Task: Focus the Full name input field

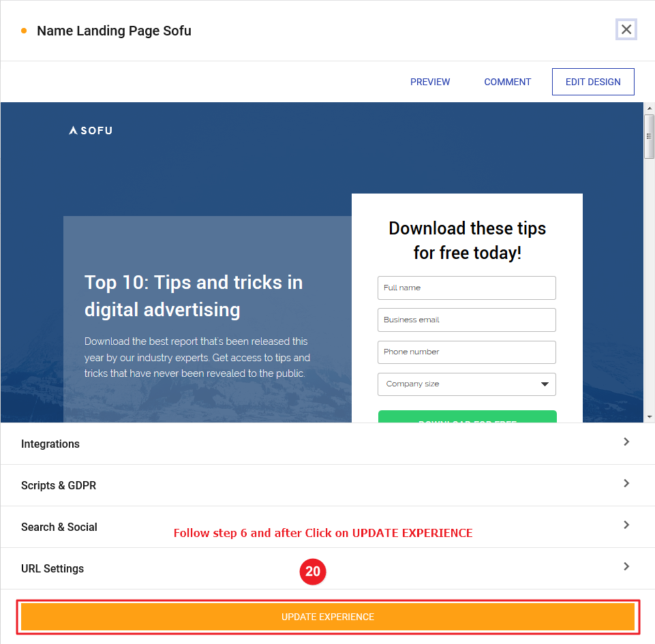Action: 467,288
